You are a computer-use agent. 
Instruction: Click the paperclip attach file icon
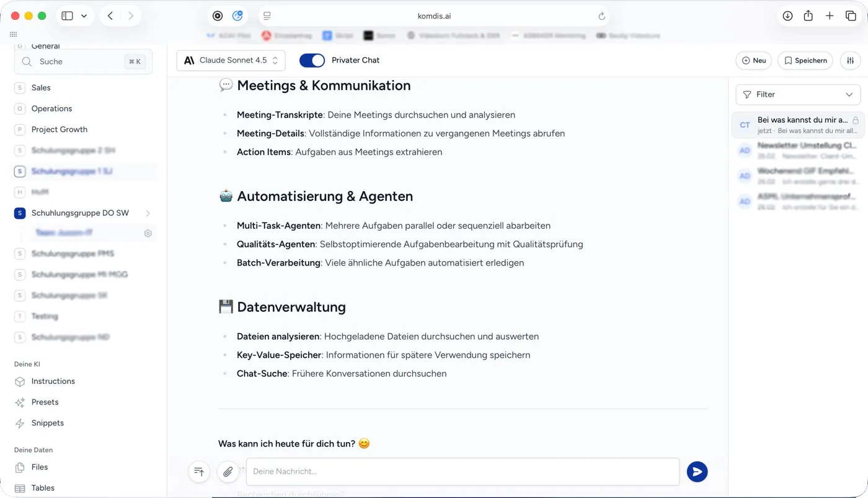click(228, 472)
